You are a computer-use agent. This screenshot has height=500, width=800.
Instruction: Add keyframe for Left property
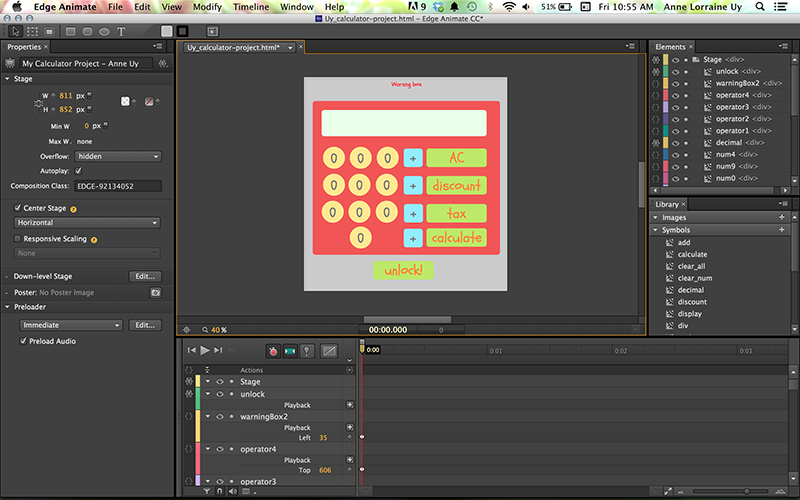[349, 437]
